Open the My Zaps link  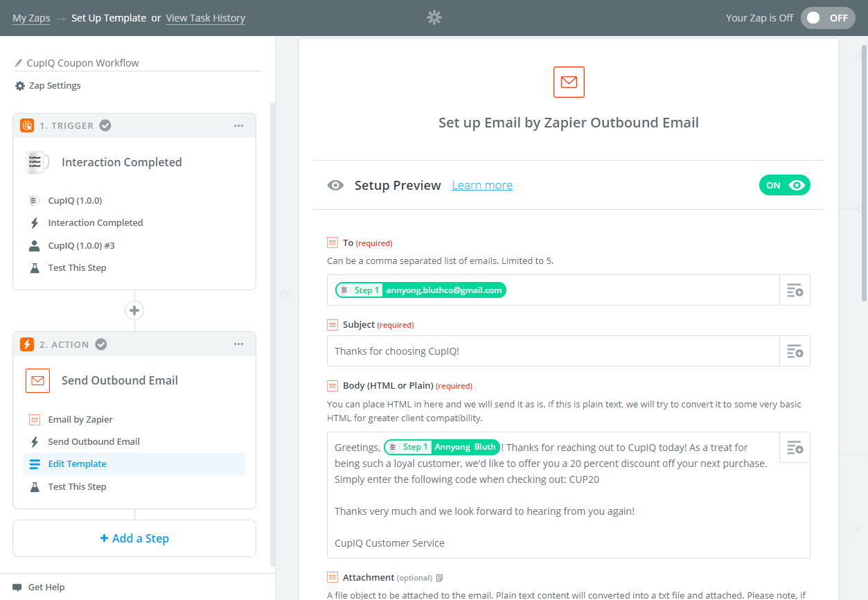[x=31, y=18]
